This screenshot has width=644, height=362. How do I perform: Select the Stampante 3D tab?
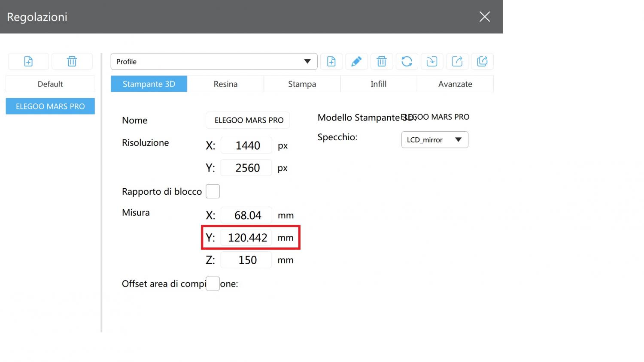pos(149,84)
